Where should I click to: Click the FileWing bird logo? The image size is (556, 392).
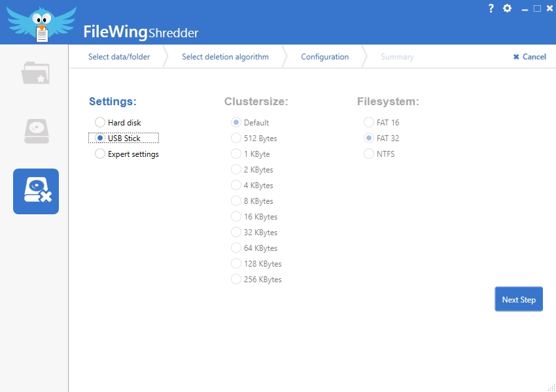tap(41, 24)
